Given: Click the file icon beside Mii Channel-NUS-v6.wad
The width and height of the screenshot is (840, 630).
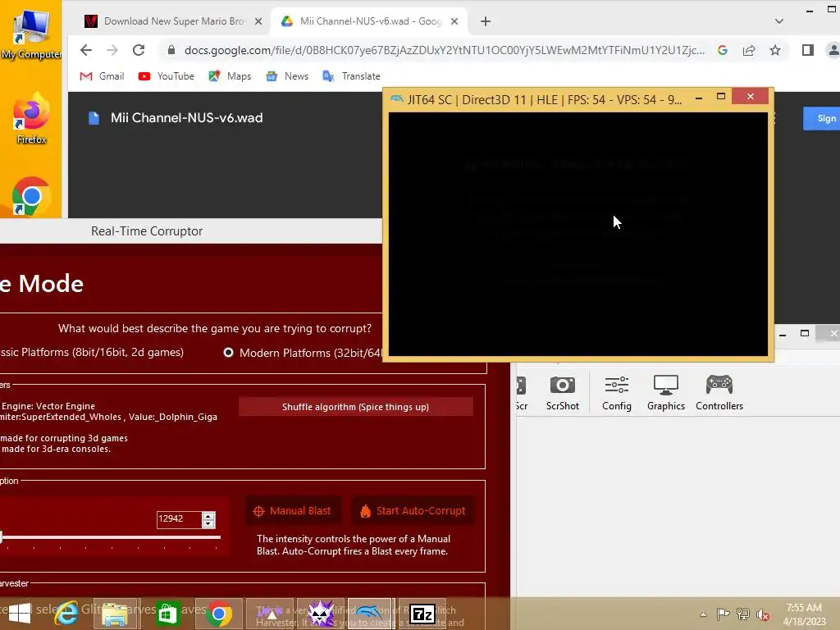Looking at the screenshot, I should (94, 118).
